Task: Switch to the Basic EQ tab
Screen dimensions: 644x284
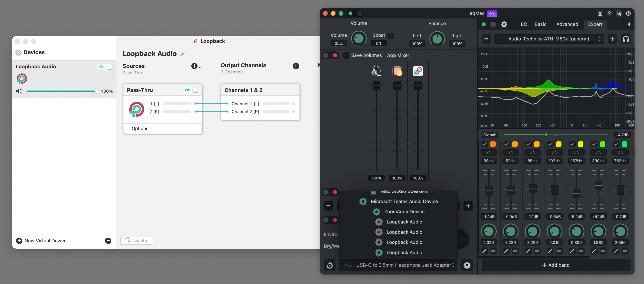Action: tap(540, 24)
